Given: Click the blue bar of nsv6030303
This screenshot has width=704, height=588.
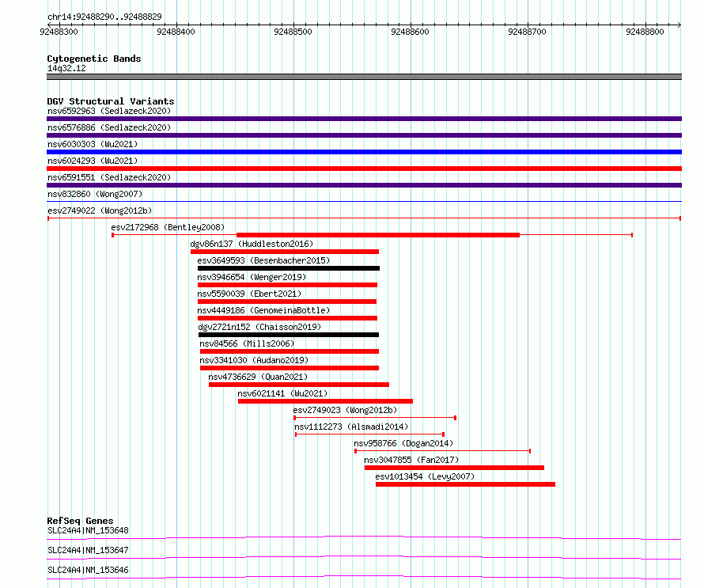Looking at the screenshot, I should pyautogui.click(x=364, y=152).
